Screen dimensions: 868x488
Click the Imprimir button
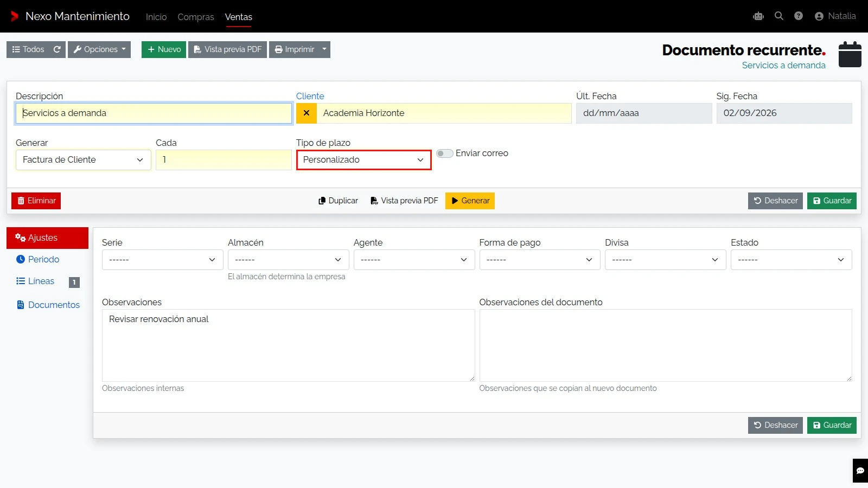294,49
